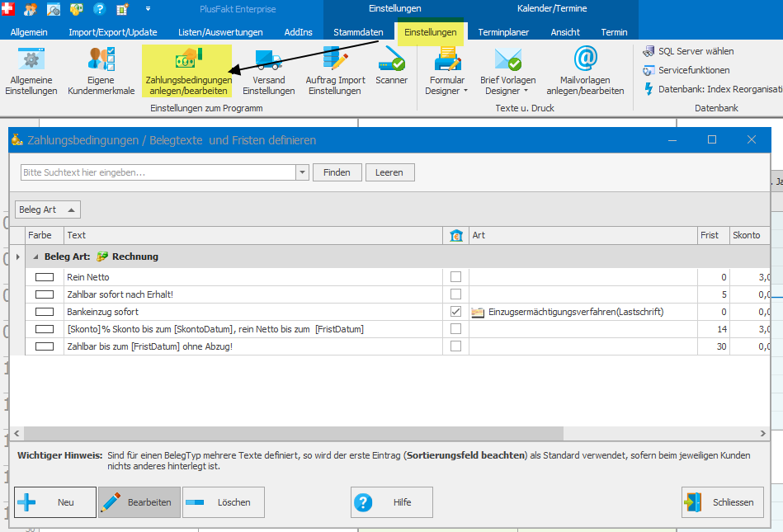
Task: Select the 'Zahlbar sofort nach Erhalt!' row text
Action: tap(120, 294)
